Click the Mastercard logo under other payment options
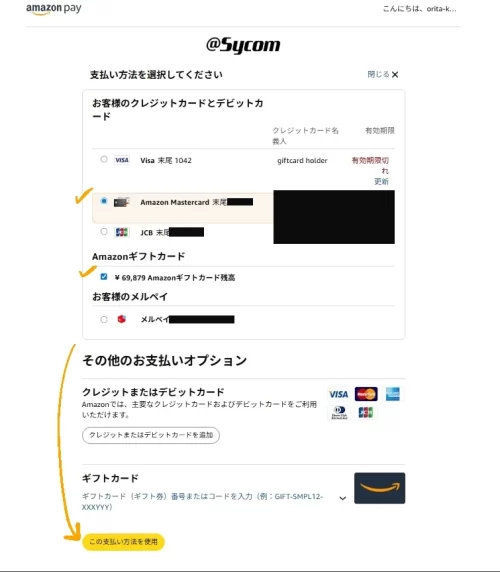 coord(366,394)
